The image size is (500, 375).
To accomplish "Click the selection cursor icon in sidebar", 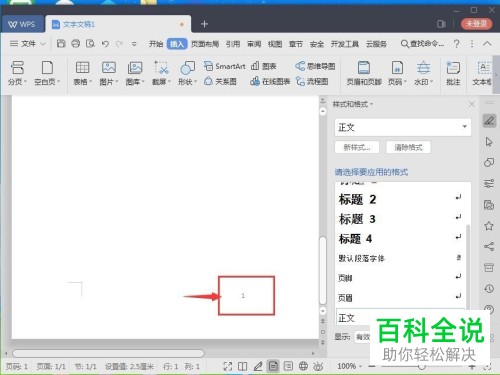I will tap(489, 142).
